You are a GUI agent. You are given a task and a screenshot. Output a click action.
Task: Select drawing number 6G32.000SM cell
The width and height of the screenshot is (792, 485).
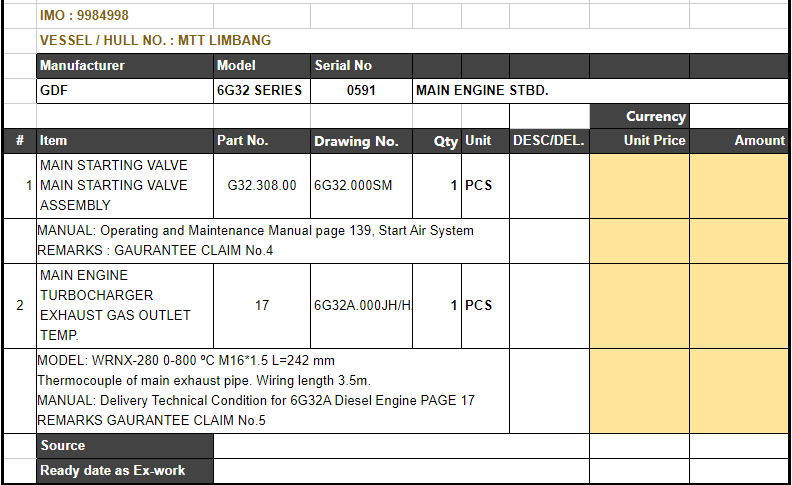coord(360,186)
